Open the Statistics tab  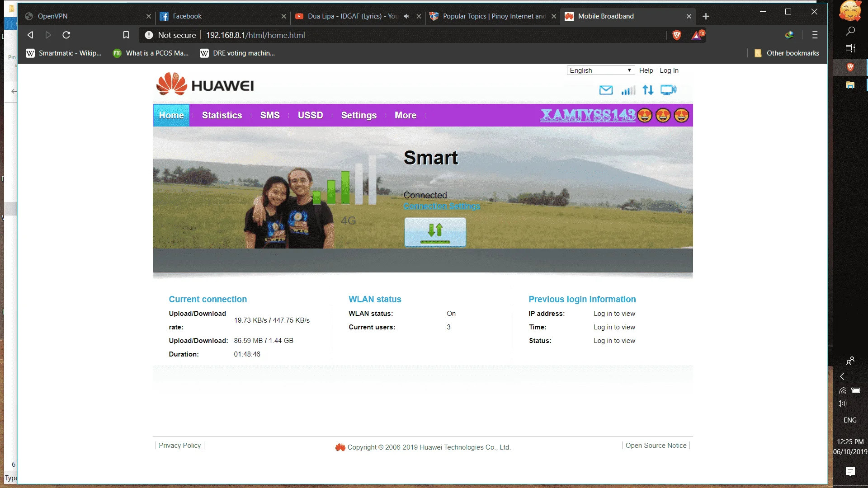tap(222, 115)
